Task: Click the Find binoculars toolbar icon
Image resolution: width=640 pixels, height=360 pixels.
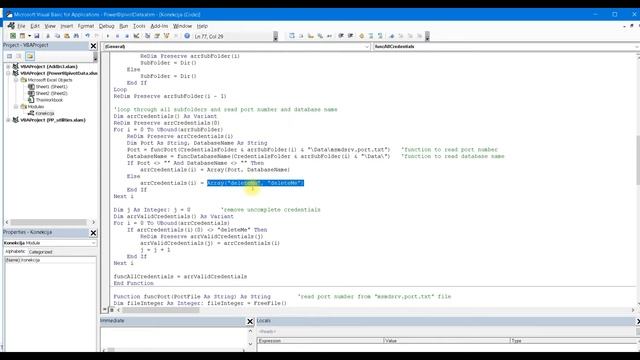Action: [76, 36]
